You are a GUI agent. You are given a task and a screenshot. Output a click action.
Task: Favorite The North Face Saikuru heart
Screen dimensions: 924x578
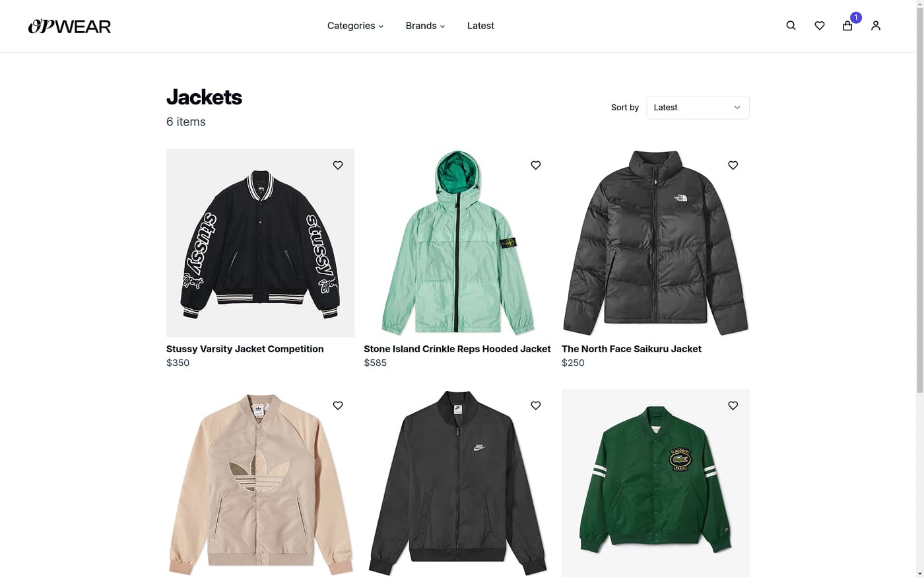tap(733, 165)
